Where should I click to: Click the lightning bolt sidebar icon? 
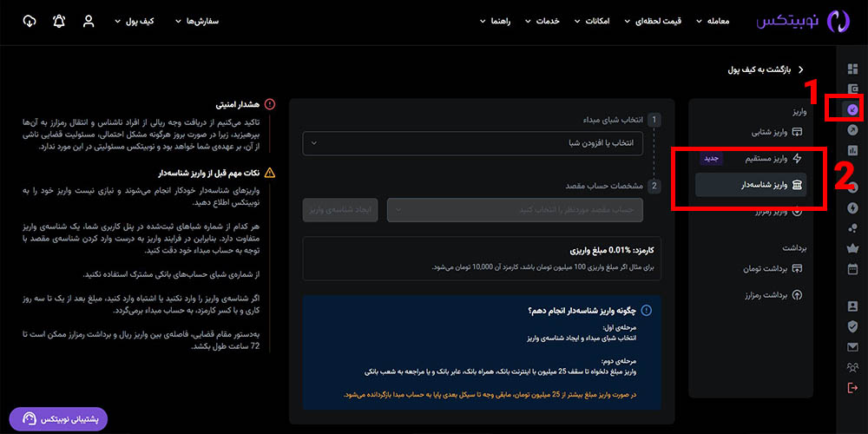(852, 208)
